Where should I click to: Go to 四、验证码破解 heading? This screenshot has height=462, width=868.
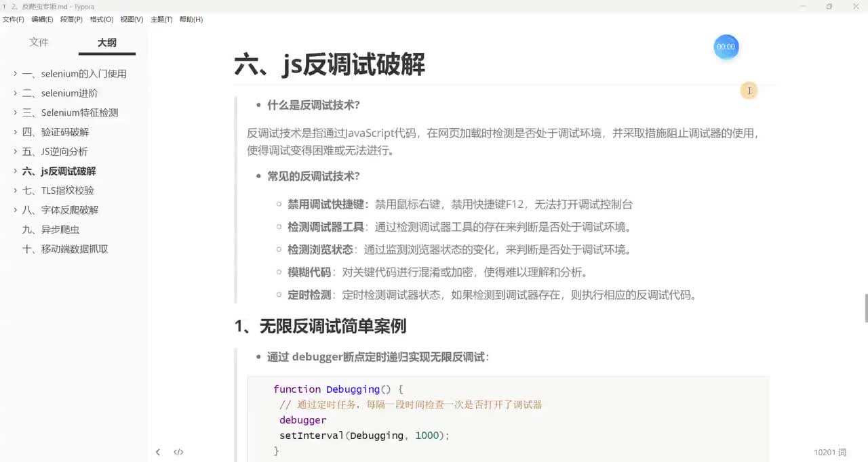(x=56, y=132)
